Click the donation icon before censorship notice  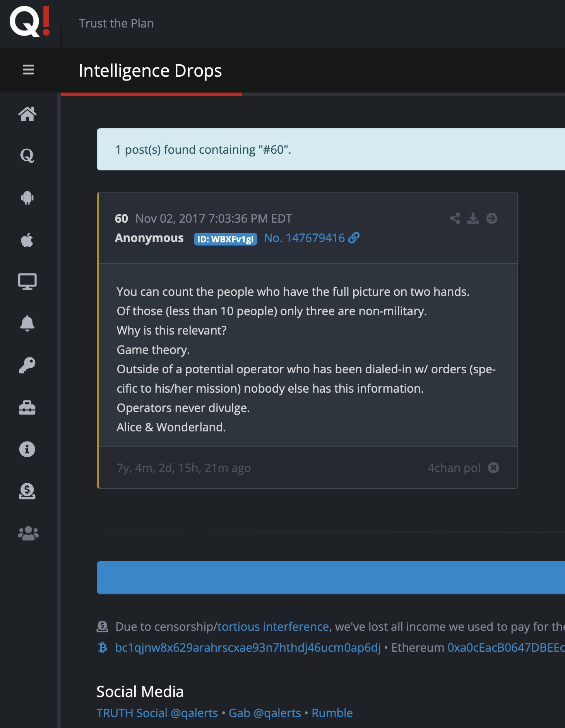pos(102,627)
